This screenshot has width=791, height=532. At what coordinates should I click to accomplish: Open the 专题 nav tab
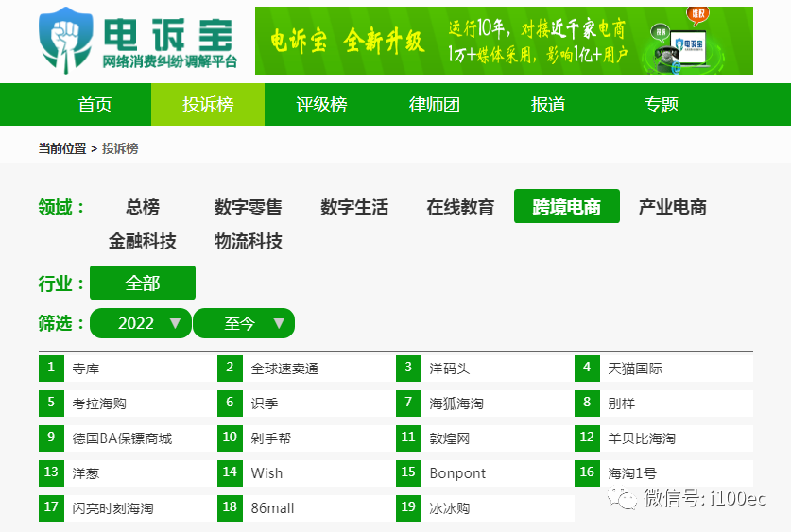[661, 104]
